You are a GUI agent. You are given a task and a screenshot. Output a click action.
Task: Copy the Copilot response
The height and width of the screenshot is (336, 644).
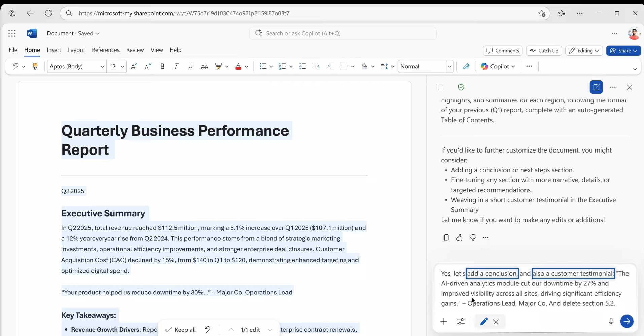(446, 238)
